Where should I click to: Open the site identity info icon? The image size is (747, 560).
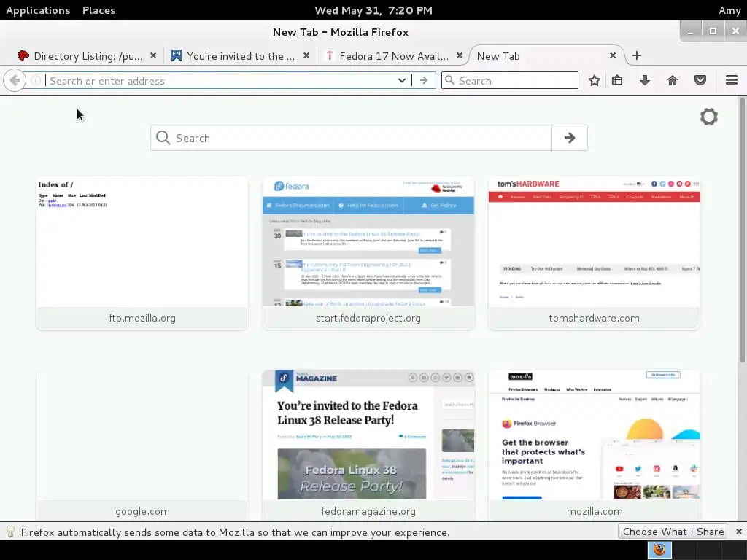tap(36, 80)
